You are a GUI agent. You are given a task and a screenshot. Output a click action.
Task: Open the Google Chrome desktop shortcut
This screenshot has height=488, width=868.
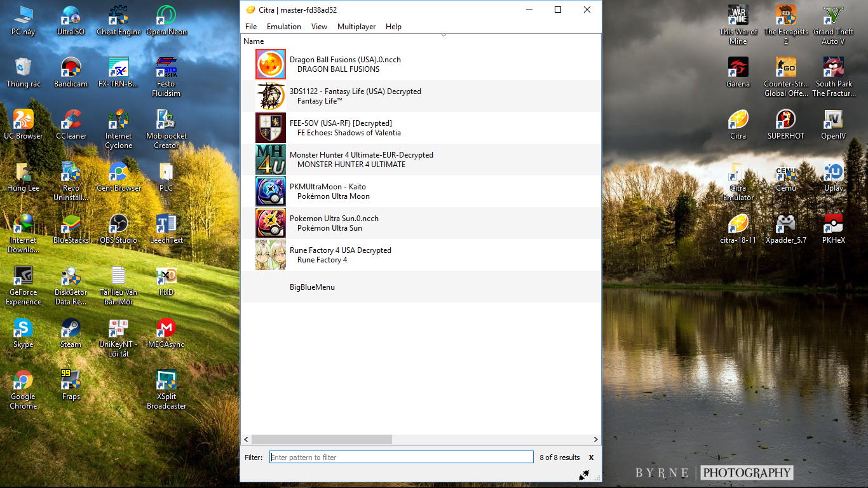tap(24, 390)
